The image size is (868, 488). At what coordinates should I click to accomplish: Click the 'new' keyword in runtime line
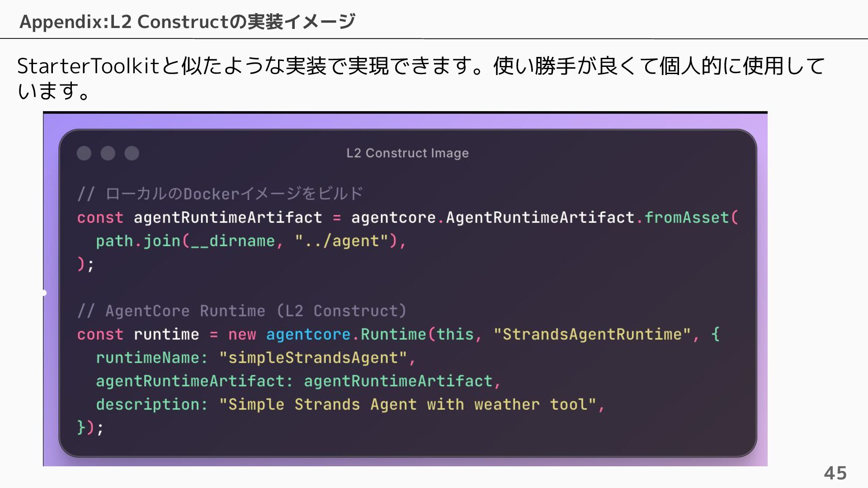242,334
